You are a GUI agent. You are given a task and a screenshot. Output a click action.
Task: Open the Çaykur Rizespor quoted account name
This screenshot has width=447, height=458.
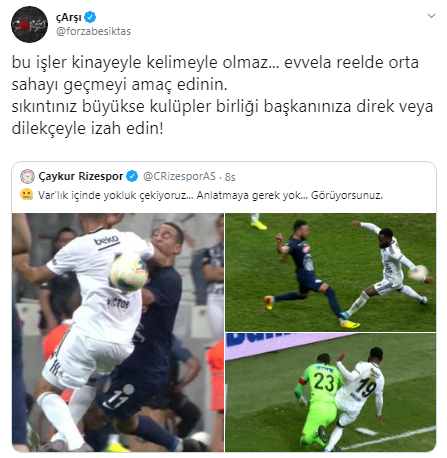click(81, 176)
